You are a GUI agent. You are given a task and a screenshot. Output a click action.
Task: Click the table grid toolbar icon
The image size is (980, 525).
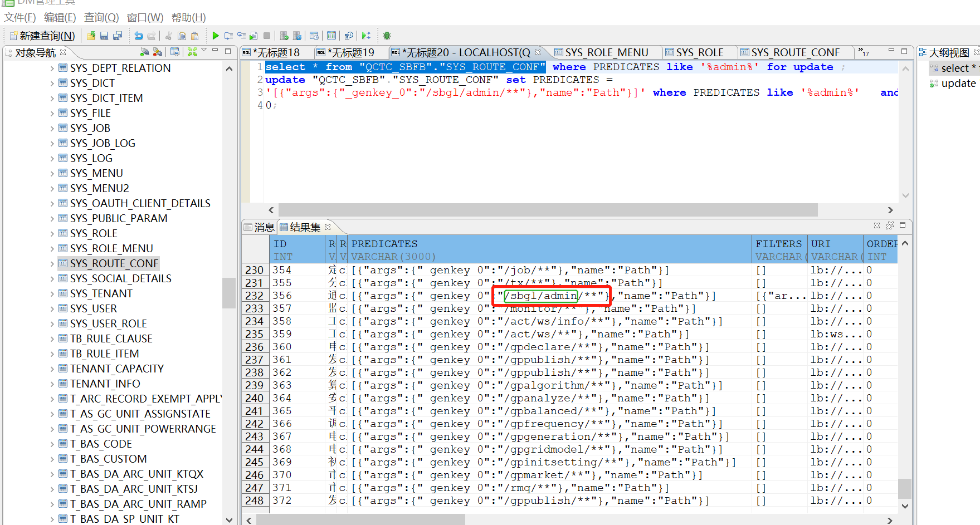[x=331, y=36]
